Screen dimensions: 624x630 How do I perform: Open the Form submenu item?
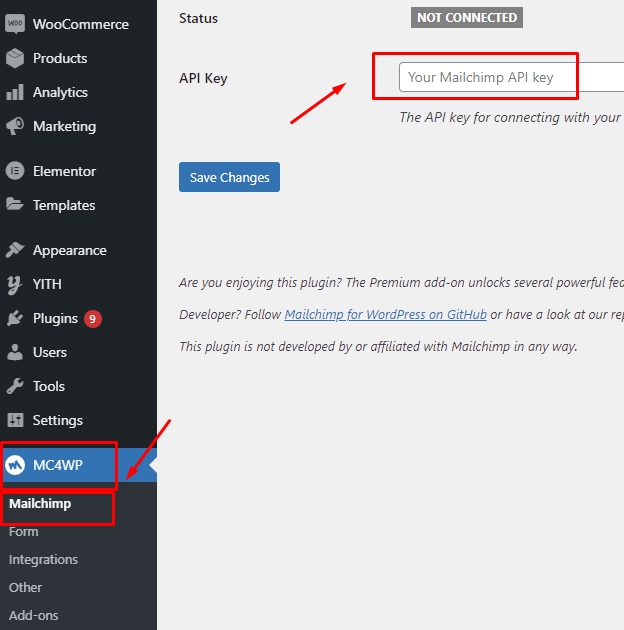(24, 532)
